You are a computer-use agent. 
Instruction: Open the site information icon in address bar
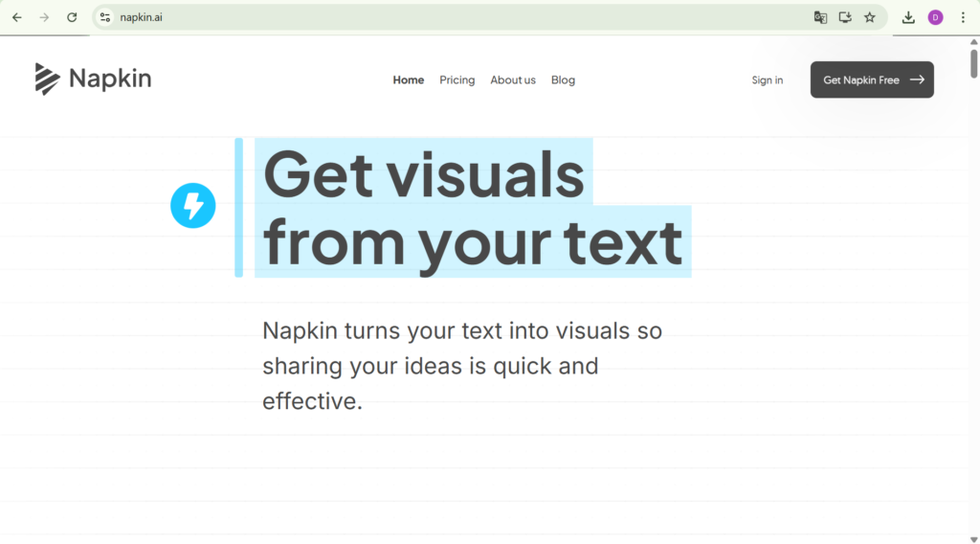click(x=105, y=17)
